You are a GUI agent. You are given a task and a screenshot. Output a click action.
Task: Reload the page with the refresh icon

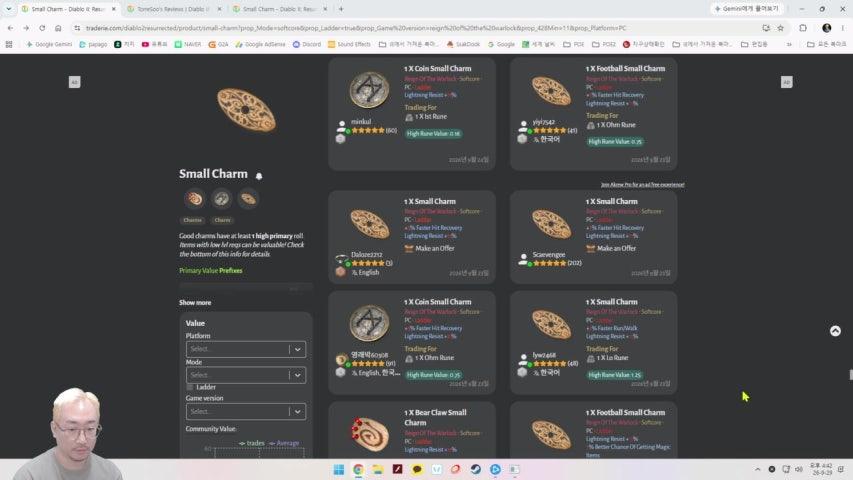click(x=42, y=28)
